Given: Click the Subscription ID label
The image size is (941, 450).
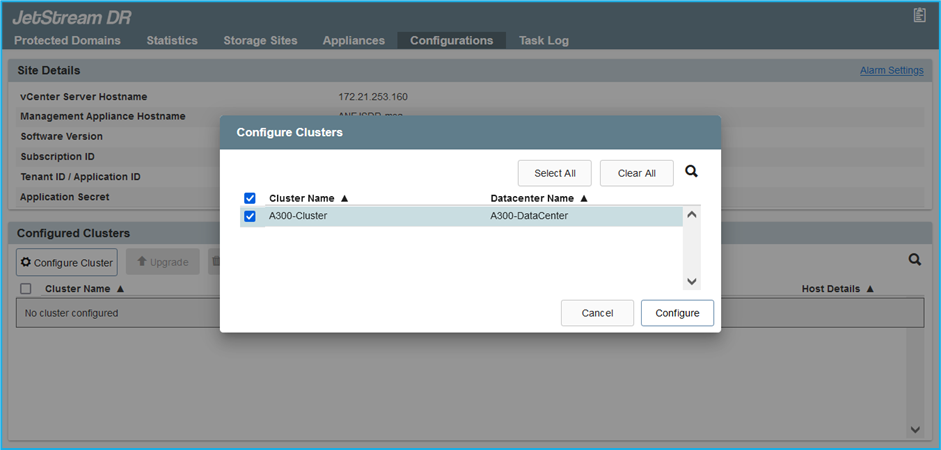Looking at the screenshot, I should tap(57, 157).
